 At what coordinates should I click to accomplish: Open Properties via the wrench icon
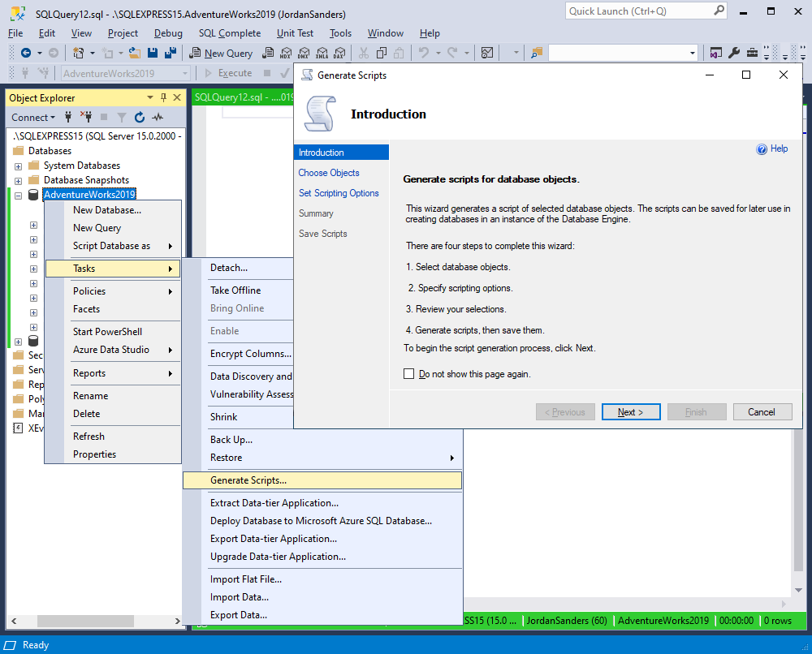[x=734, y=53]
